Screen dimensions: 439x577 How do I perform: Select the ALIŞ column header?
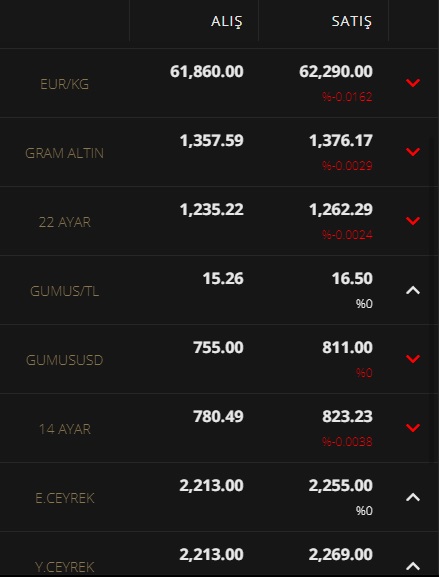(227, 22)
